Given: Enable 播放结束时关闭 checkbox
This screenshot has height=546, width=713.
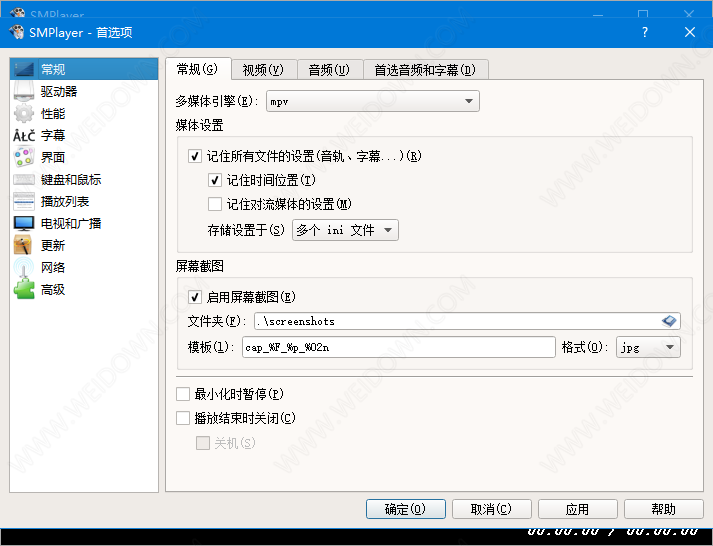Looking at the screenshot, I should [x=183, y=418].
